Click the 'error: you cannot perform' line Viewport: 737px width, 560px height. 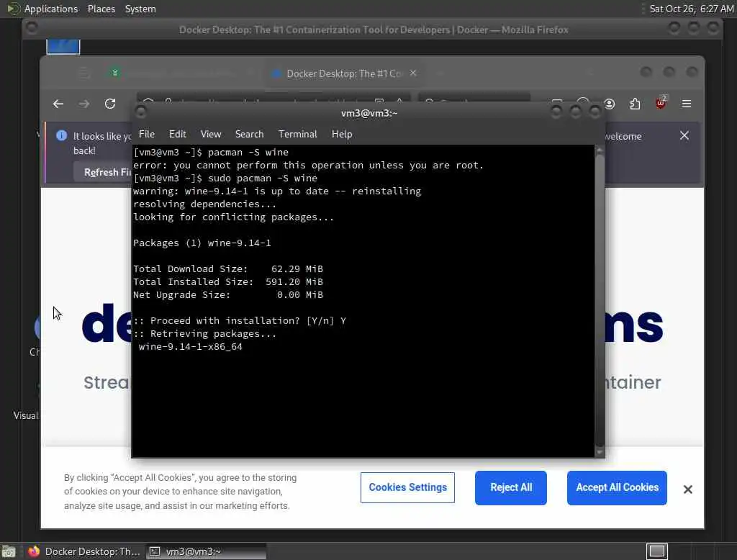(x=308, y=166)
